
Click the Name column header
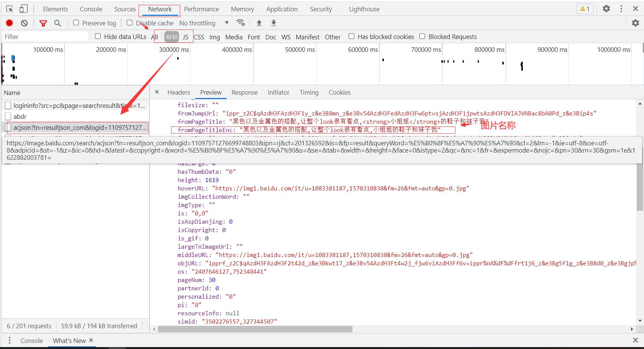pos(75,93)
